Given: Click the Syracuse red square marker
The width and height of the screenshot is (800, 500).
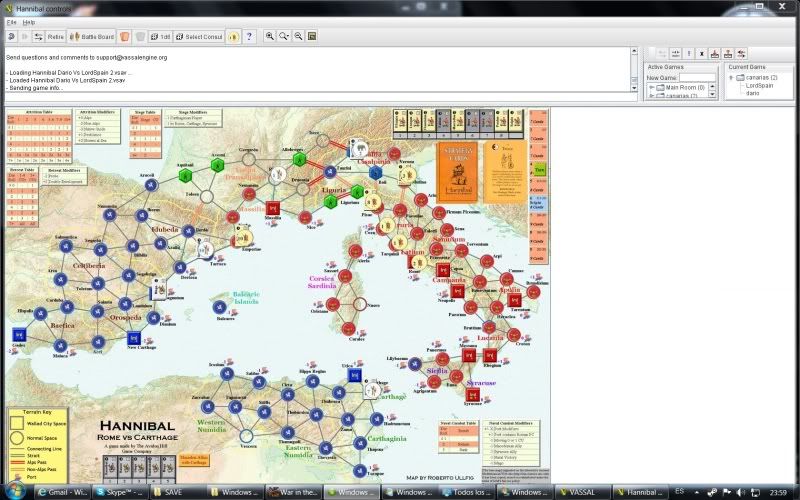Looking at the screenshot, I should tap(472, 394).
